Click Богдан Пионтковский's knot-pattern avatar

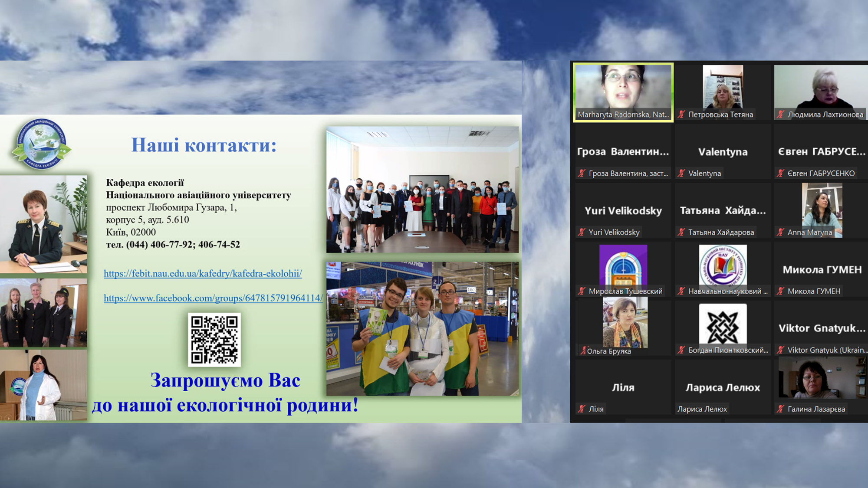pyautogui.click(x=723, y=324)
